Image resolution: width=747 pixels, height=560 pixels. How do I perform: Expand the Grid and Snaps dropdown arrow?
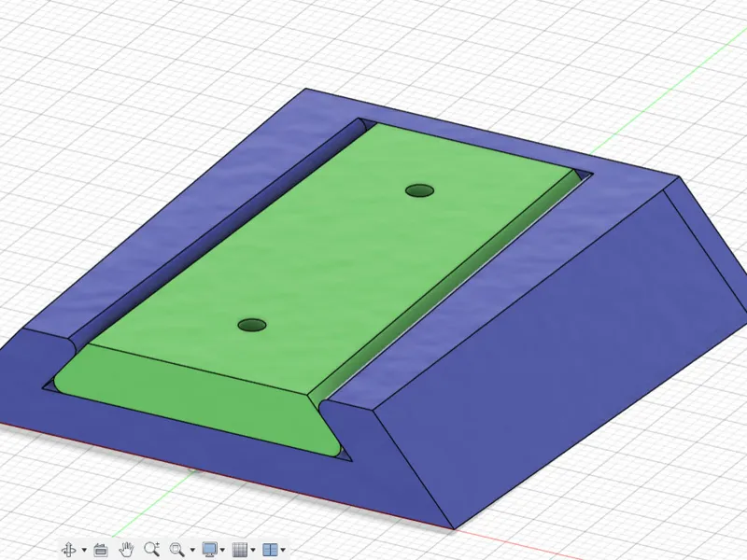(253, 550)
